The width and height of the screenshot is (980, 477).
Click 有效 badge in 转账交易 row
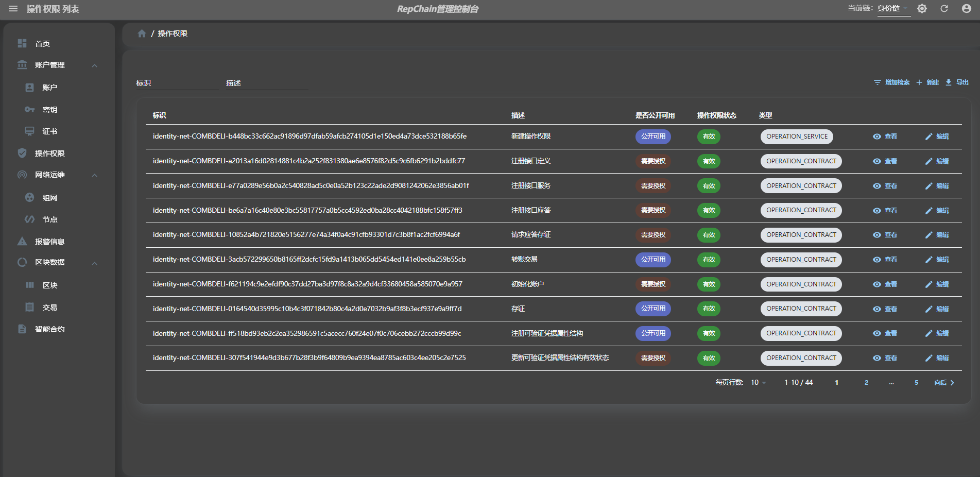point(709,260)
